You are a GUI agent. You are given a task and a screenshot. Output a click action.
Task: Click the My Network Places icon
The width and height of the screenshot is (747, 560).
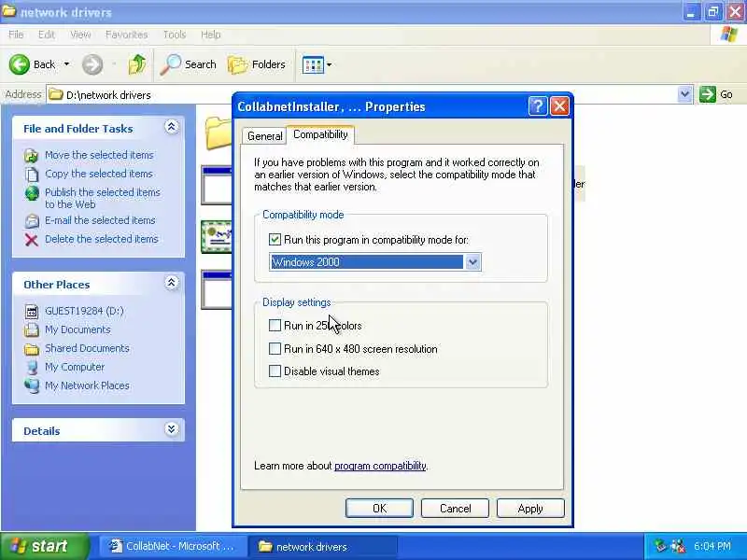tap(32, 385)
